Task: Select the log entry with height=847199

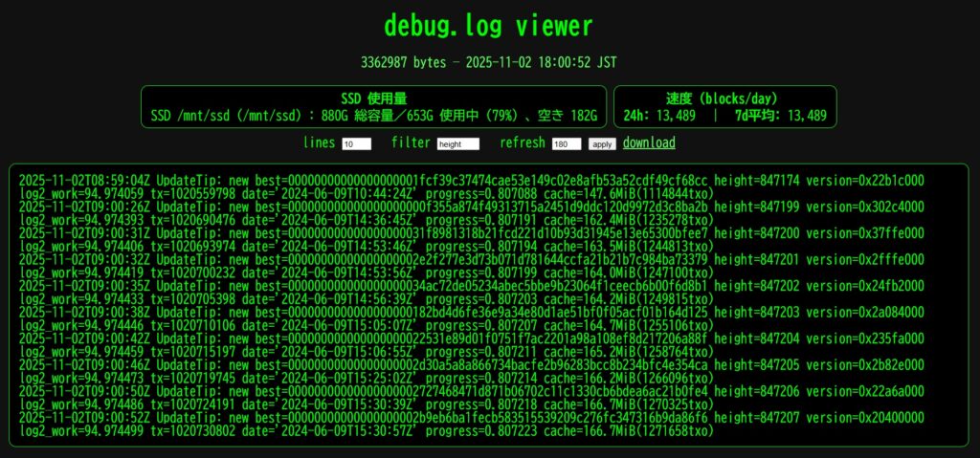Action: point(471,213)
